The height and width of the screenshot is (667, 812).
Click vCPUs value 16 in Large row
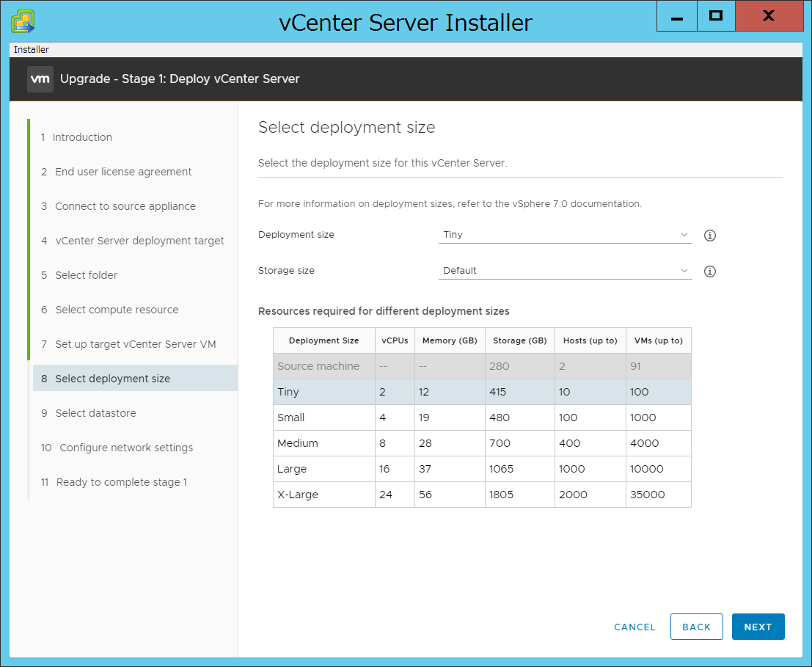click(384, 469)
